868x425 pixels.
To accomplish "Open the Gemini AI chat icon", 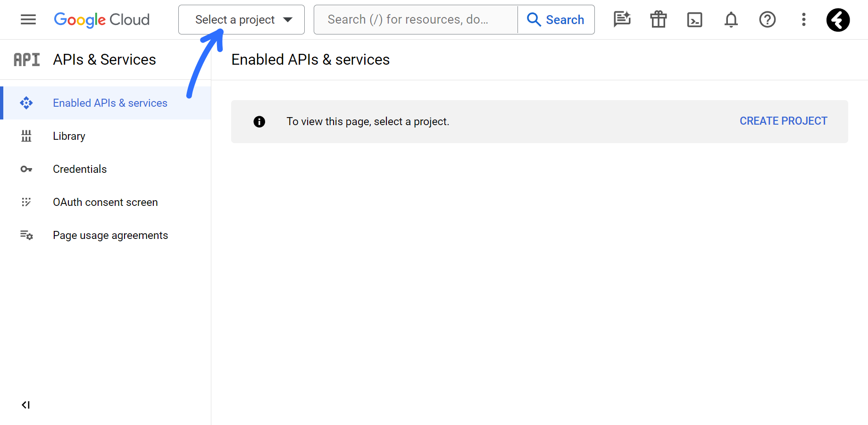I will click(622, 19).
